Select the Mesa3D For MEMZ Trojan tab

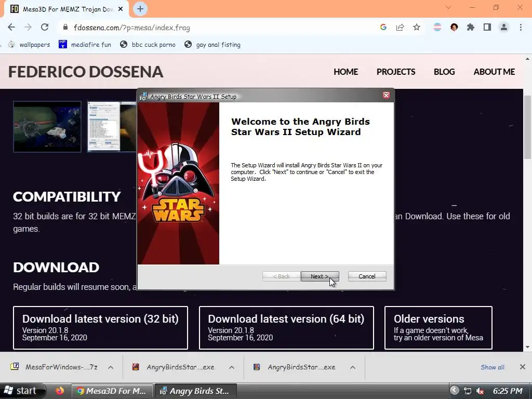coord(66,9)
